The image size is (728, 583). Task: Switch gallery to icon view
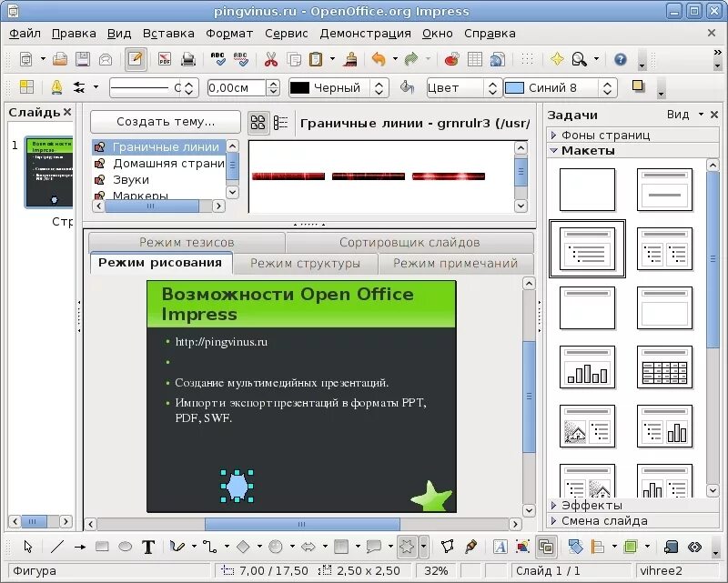pyautogui.click(x=258, y=123)
